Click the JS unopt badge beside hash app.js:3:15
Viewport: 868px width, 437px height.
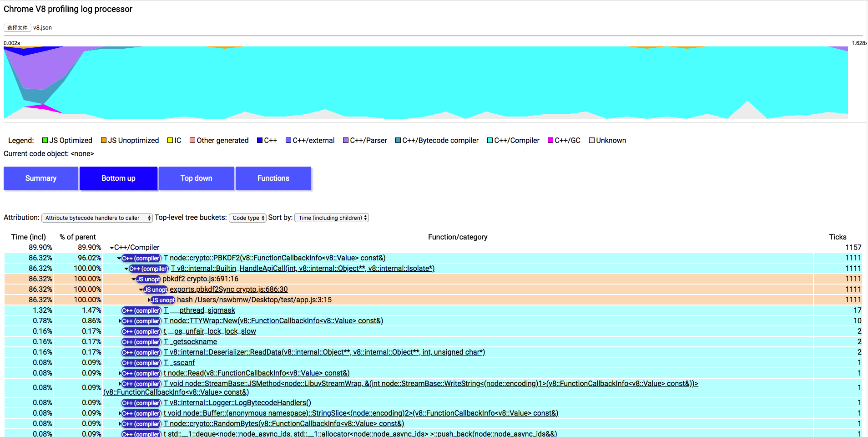(x=163, y=300)
